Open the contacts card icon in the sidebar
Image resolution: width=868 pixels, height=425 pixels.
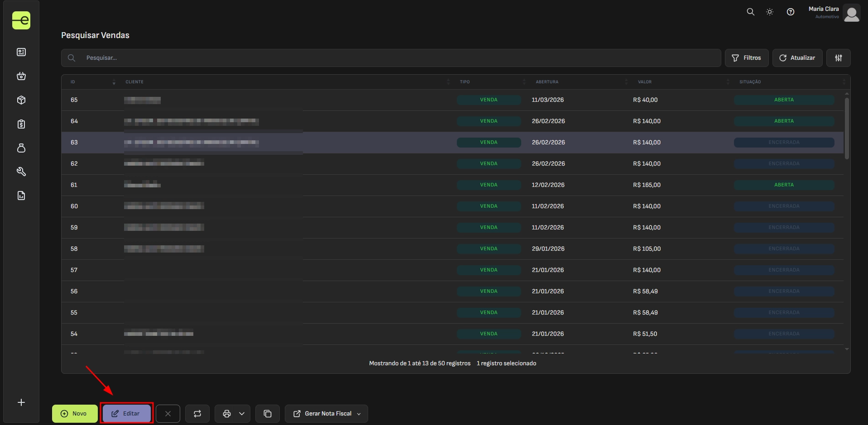tap(21, 52)
